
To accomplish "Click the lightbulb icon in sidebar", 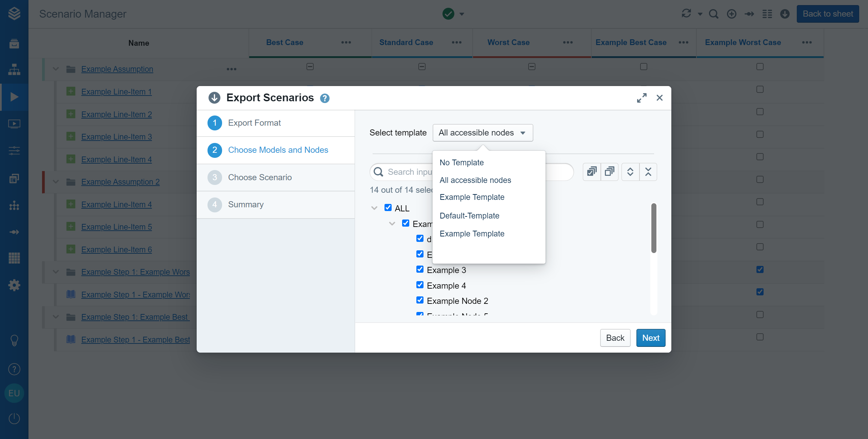I will [14, 340].
